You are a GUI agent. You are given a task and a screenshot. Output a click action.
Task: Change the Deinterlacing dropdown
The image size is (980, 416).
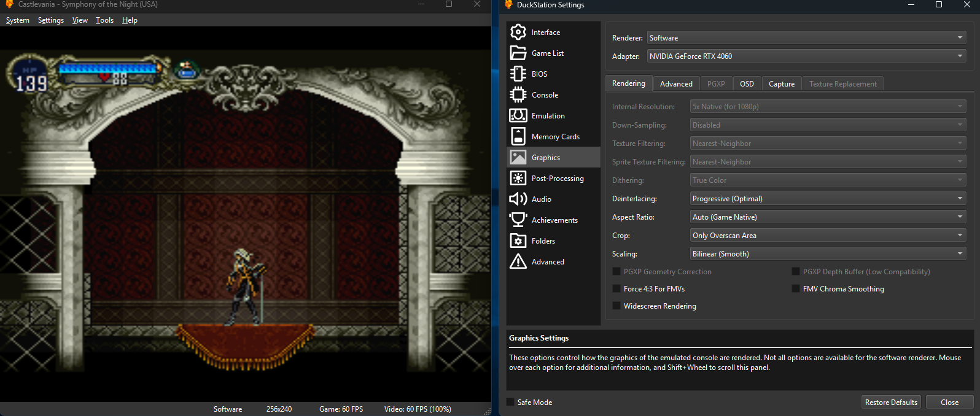[828, 198]
